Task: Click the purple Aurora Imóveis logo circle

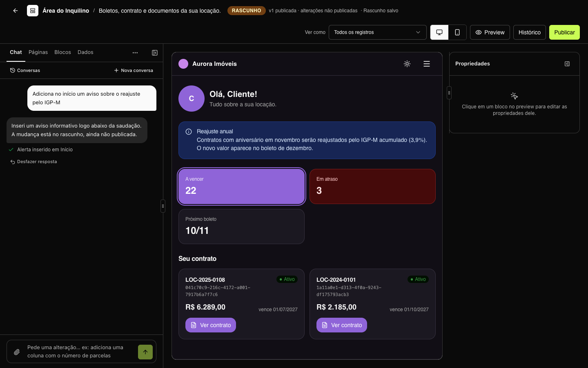Action: click(x=183, y=64)
